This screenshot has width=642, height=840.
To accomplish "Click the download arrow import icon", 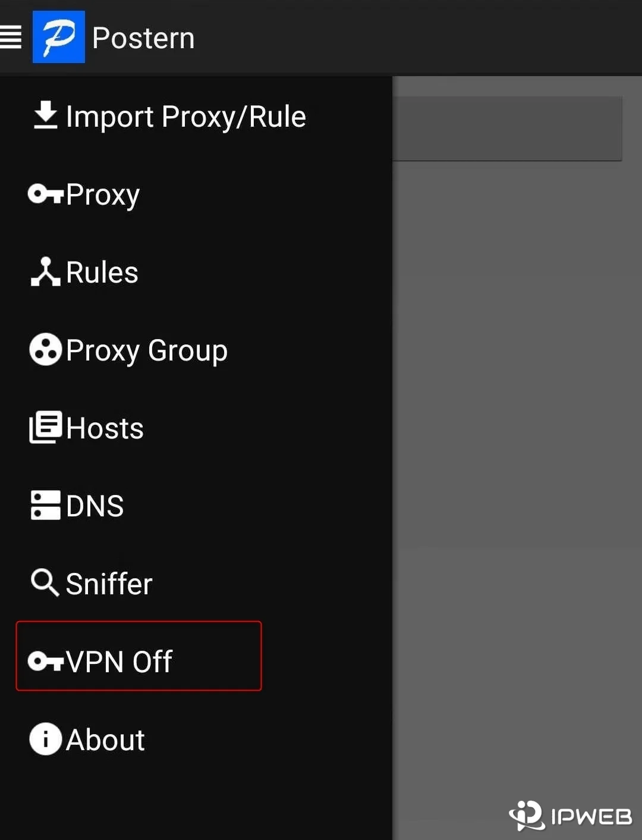I will pos(45,115).
